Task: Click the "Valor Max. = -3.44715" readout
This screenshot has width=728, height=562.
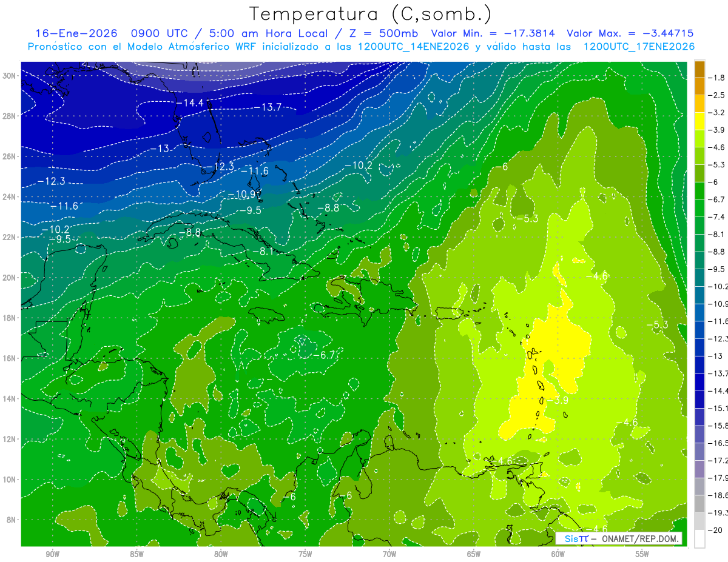Action: click(630, 33)
